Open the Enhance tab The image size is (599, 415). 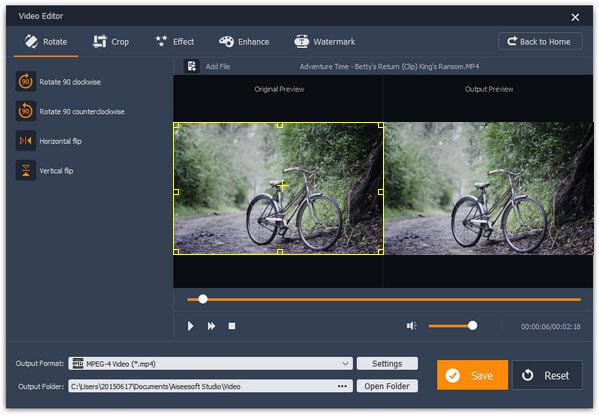pos(244,42)
